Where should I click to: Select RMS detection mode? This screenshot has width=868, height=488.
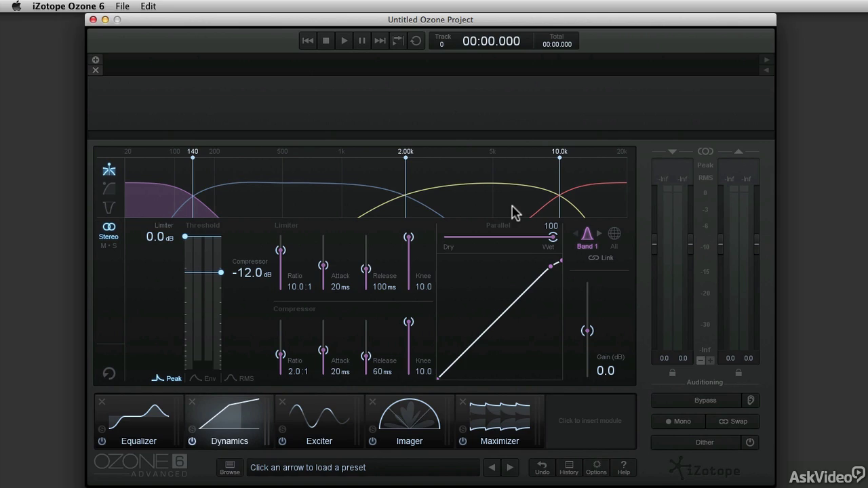click(239, 378)
